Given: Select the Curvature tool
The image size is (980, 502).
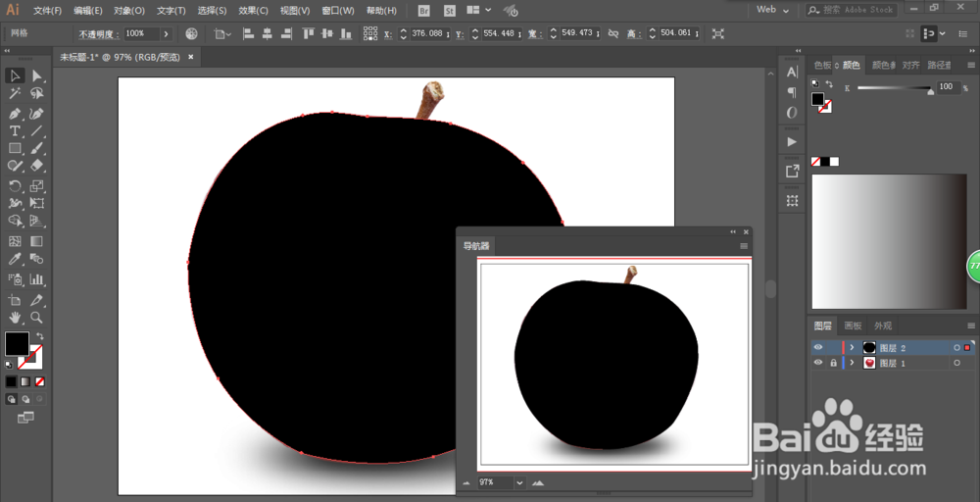Looking at the screenshot, I should click(x=37, y=114).
